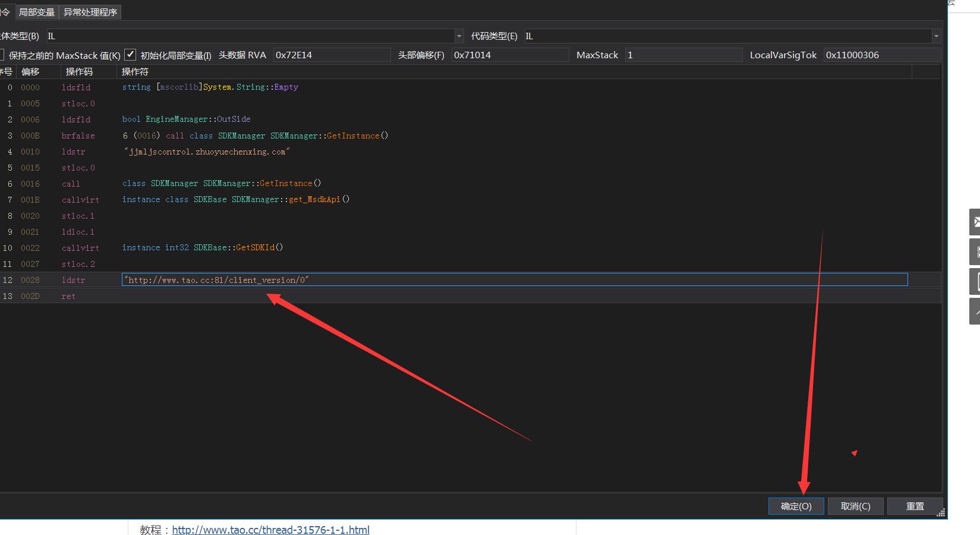Open the 异常处理程序 tab
The image size is (980, 535).
[90, 12]
